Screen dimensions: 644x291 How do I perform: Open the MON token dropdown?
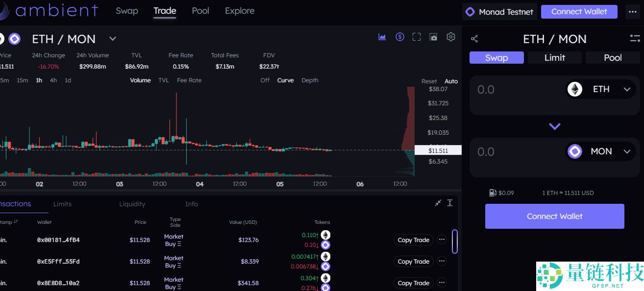coord(601,152)
